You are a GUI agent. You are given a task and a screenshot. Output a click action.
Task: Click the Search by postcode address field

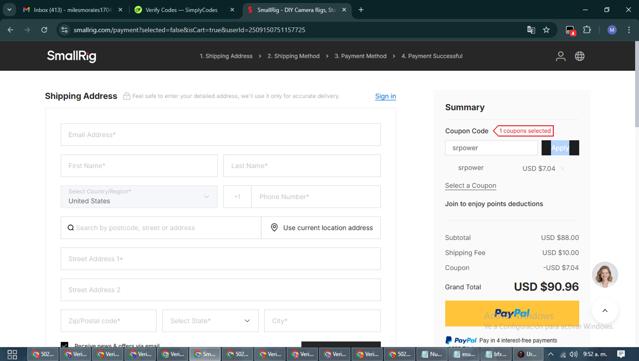(161, 227)
